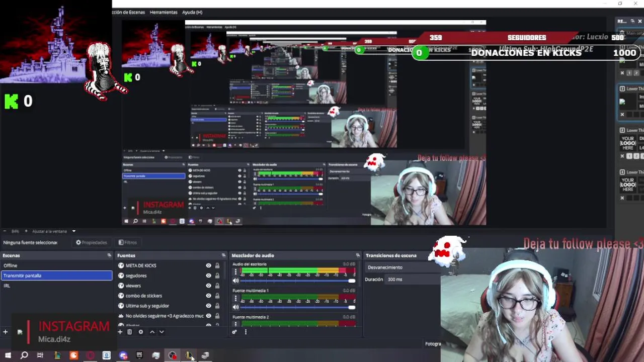This screenshot has height=362, width=644.
Task: Select the Ultima sub y seguidor source
Action: [x=147, y=306]
